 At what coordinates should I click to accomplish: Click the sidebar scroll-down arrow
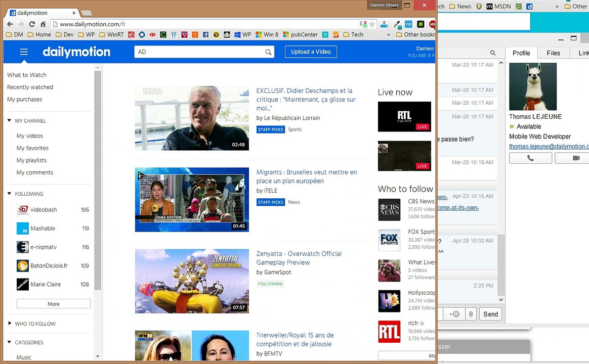(98, 356)
